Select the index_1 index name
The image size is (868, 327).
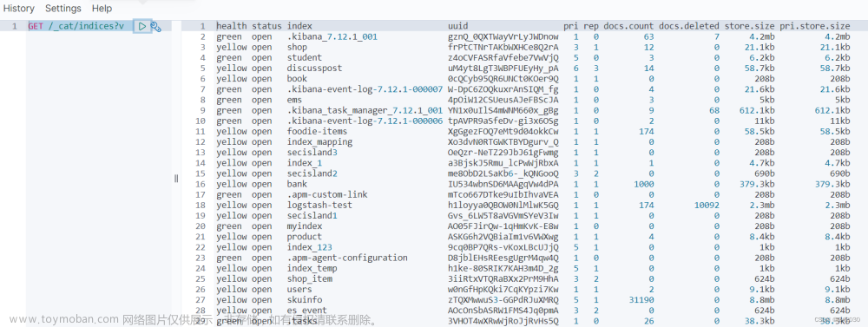click(x=305, y=163)
